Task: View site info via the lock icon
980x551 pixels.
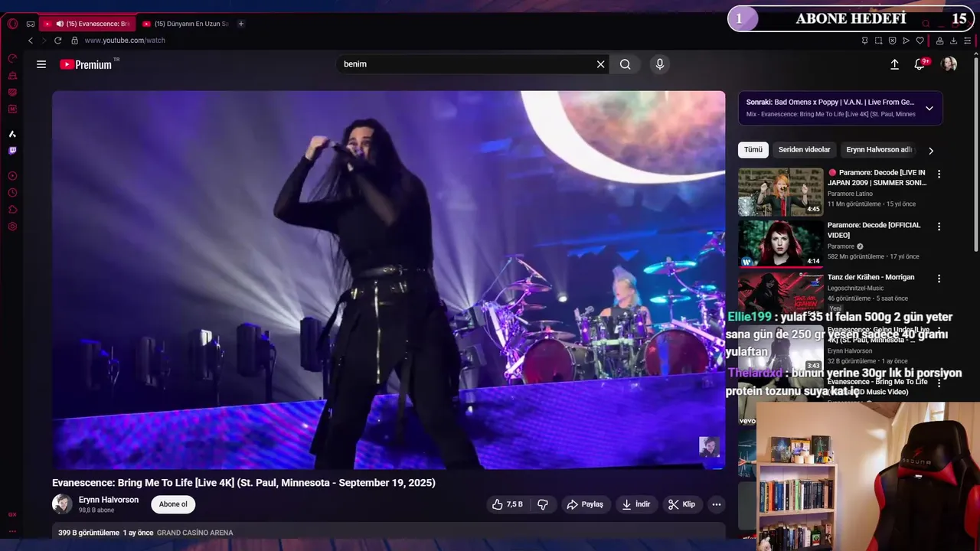Action: coord(74,41)
